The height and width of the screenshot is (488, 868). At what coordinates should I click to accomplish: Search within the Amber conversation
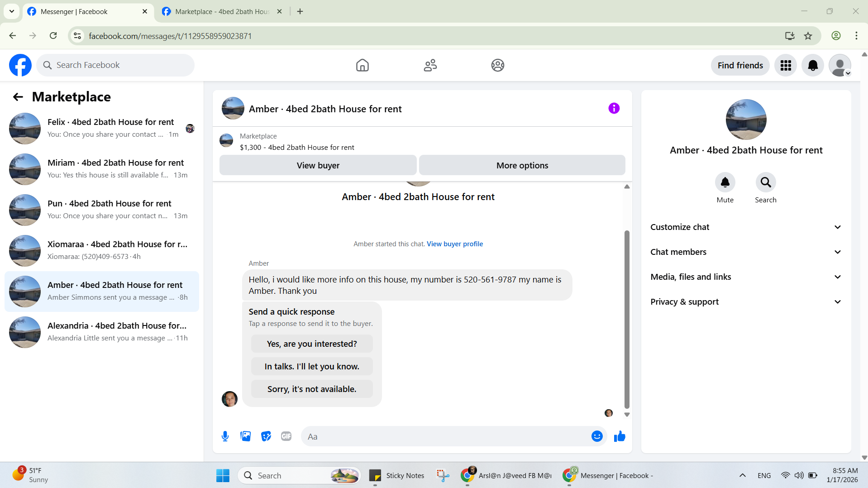766,182
